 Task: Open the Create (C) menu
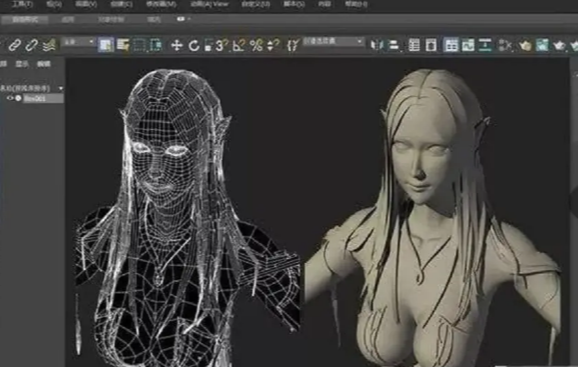(121, 4)
